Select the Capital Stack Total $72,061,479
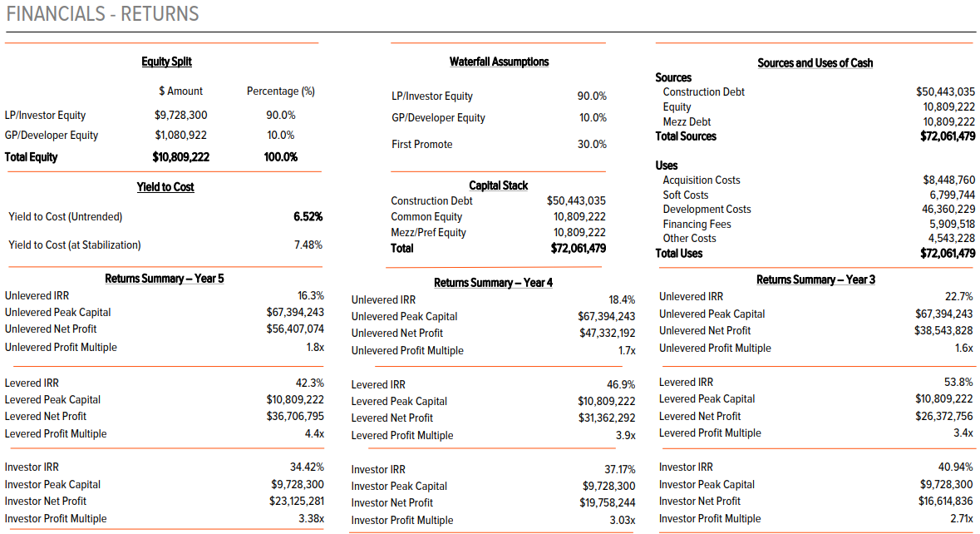980x534 pixels. (x=579, y=248)
